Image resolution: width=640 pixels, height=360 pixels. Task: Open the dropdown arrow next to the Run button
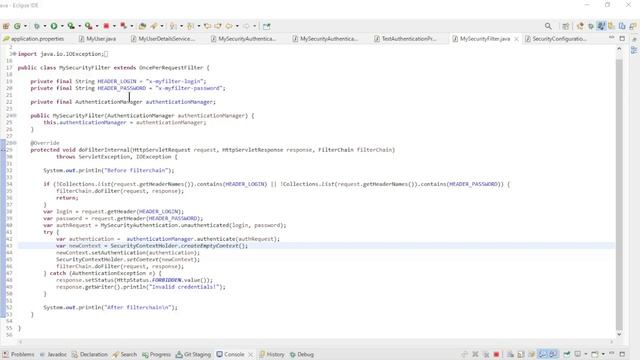coord(62,26)
